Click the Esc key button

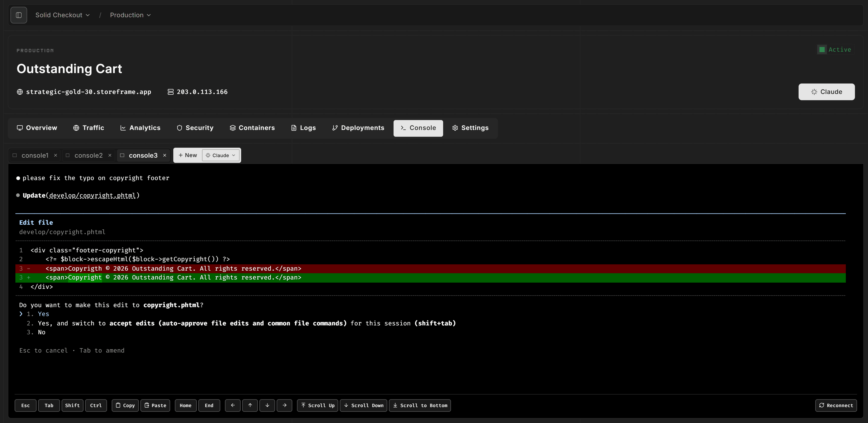click(x=25, y=406)
